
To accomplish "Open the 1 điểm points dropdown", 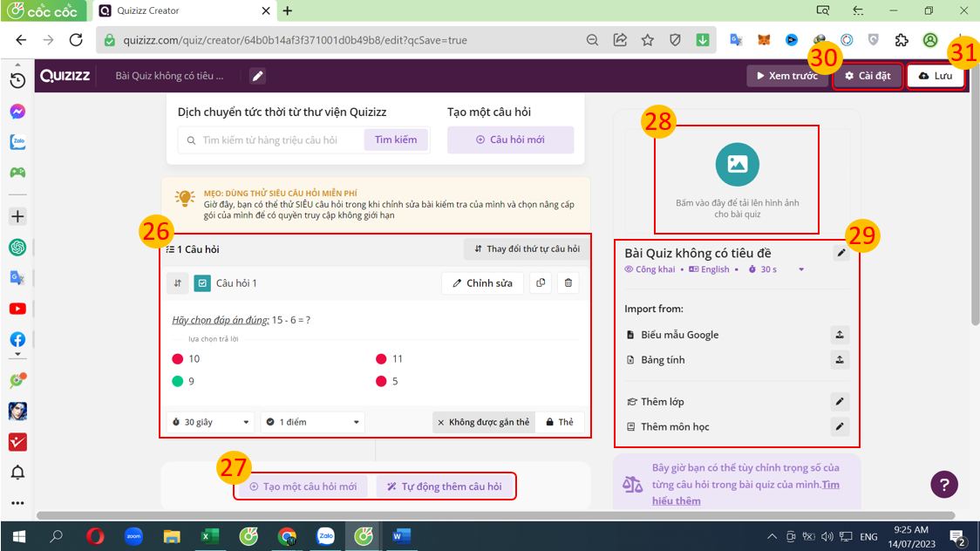I will click(x=312, y=422).
